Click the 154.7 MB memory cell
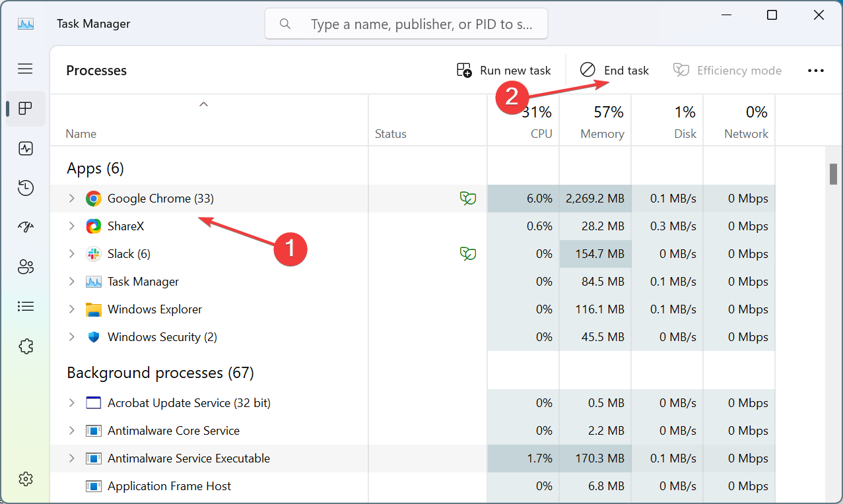Screen dimensions: 843x504 coord(595,254)
